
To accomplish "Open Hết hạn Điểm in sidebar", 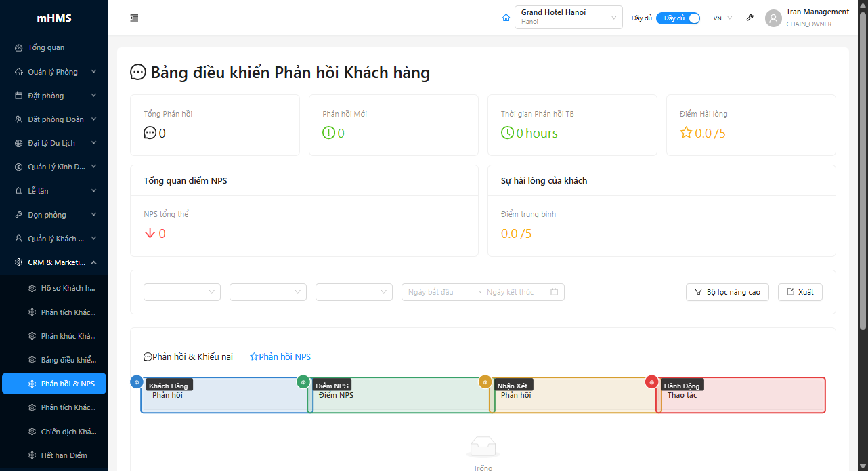I will click(x=64, y=455).
